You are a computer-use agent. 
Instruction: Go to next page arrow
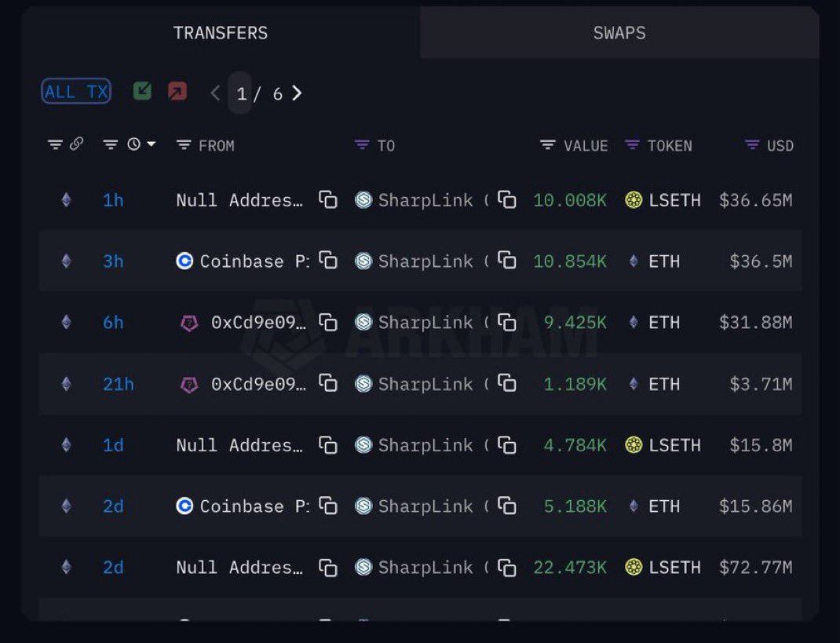pos(297,93)
